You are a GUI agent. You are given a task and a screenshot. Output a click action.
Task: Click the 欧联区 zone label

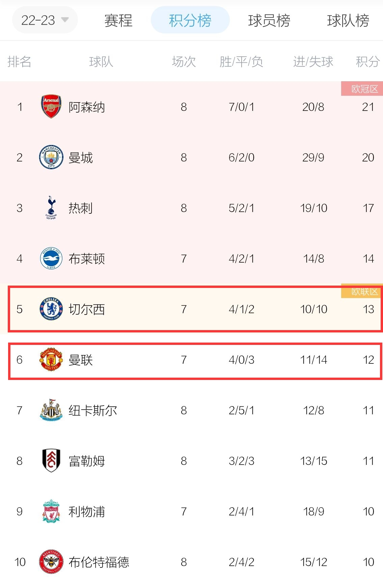click(x=362, y=291)
